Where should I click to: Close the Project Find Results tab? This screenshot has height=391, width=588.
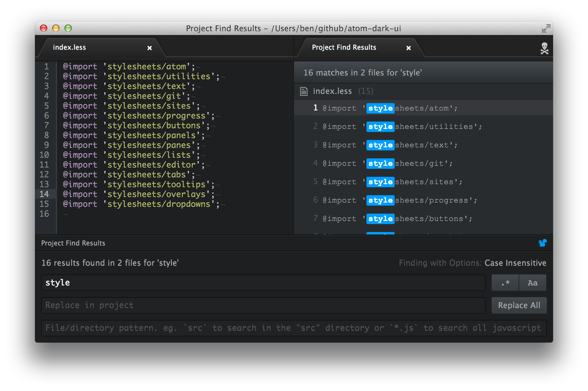pos(408,48)
